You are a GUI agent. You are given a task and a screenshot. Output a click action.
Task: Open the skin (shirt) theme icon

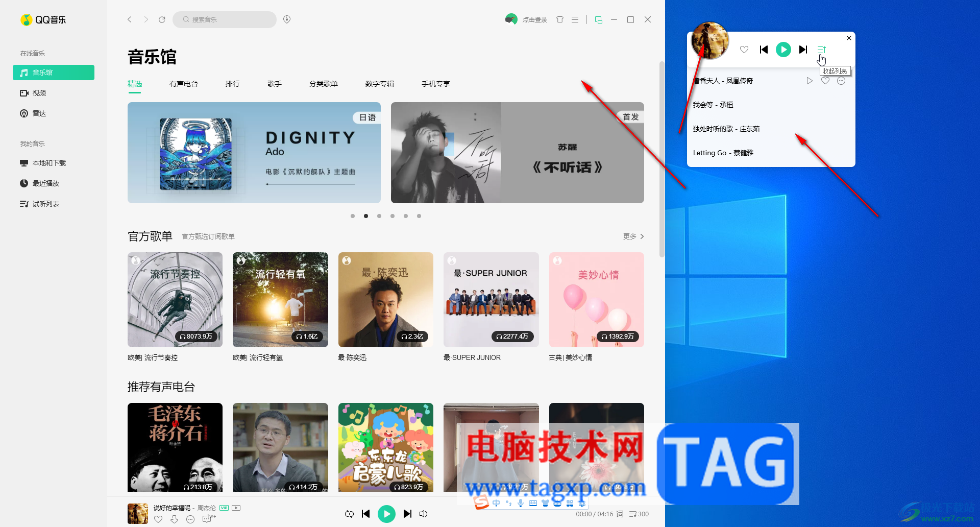[x=560, y=19]
